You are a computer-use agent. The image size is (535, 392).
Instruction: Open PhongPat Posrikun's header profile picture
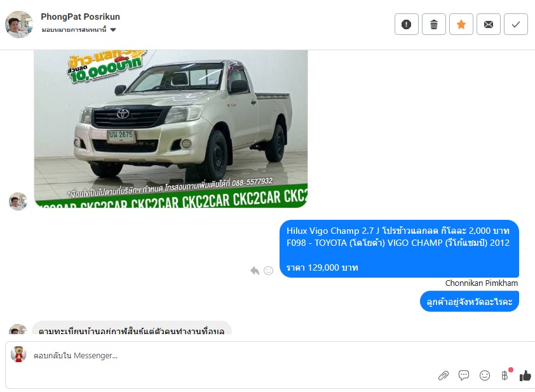point(19,24)
